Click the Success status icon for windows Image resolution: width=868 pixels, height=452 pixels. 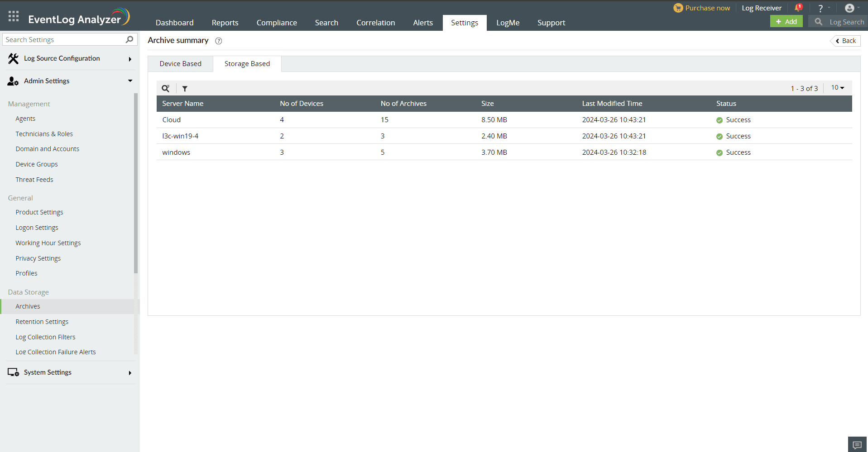click(x=719, y=153)
